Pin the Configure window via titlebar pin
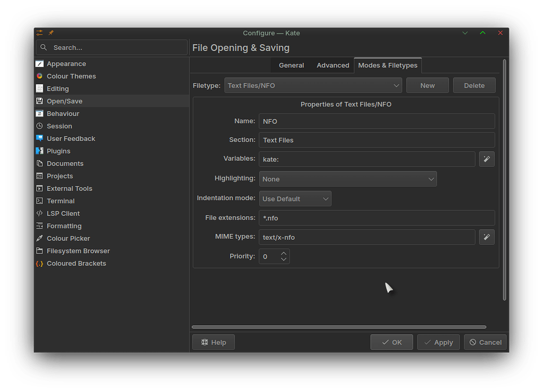Screen dimensions: 543x392 (x=50, y=32)
